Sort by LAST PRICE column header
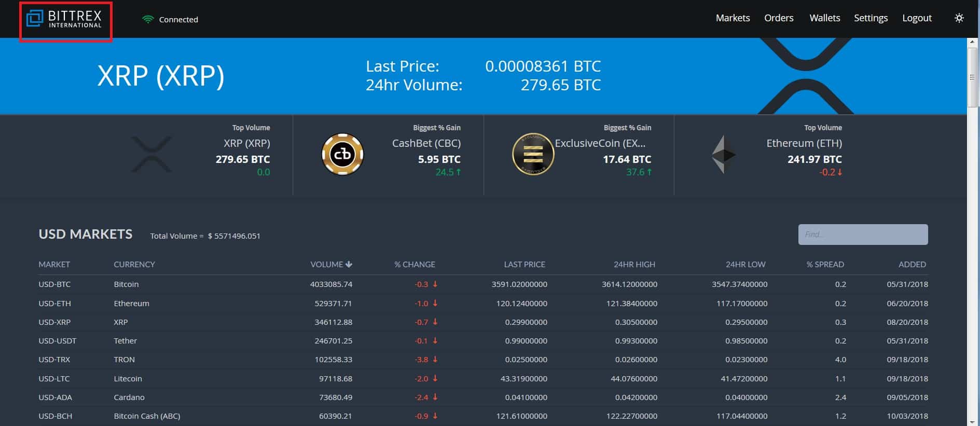Viewport: 980px width, 426px height. [x=524, y=265]
